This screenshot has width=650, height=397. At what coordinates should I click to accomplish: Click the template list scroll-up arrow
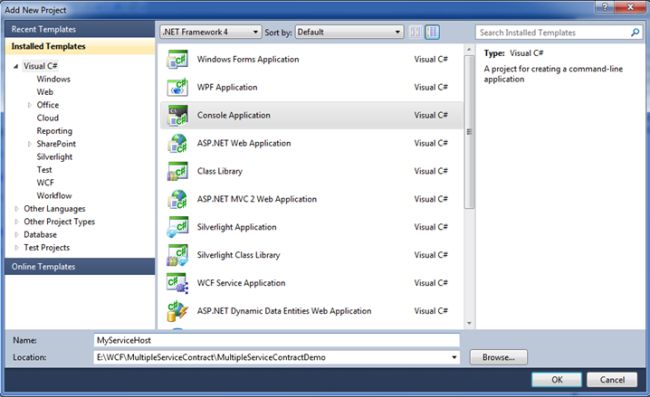tap(469, 50)
